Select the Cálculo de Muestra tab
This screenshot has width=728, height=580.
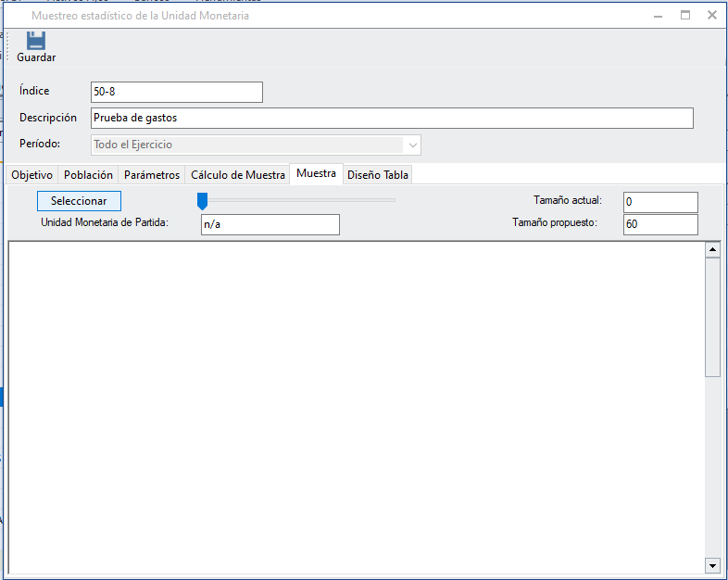pyautogui.click(x=238, y=175)
